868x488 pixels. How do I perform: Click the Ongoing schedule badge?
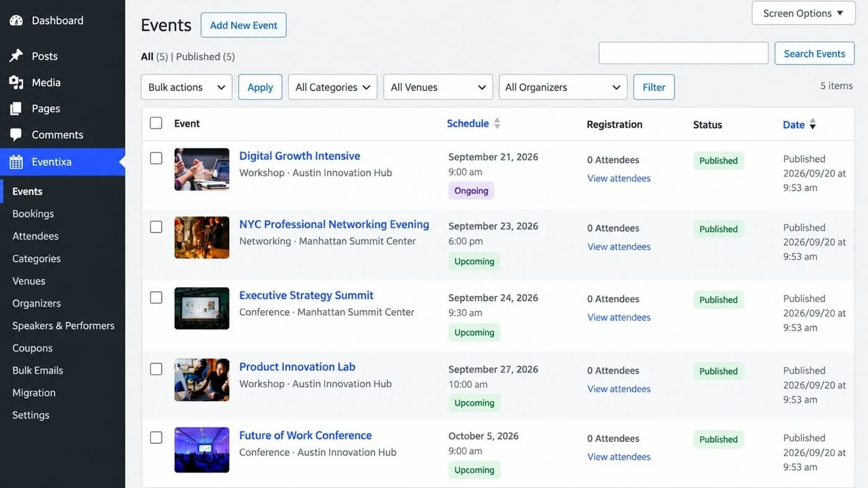471,190
